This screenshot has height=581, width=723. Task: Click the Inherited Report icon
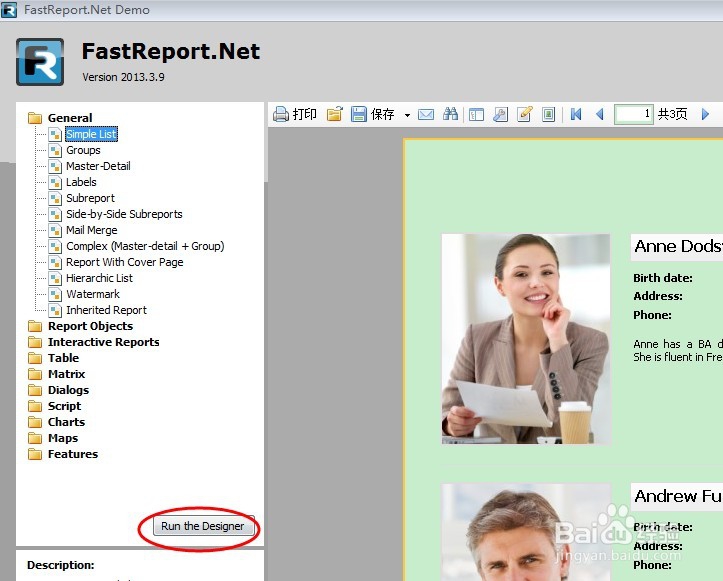(x=55, y=310)
